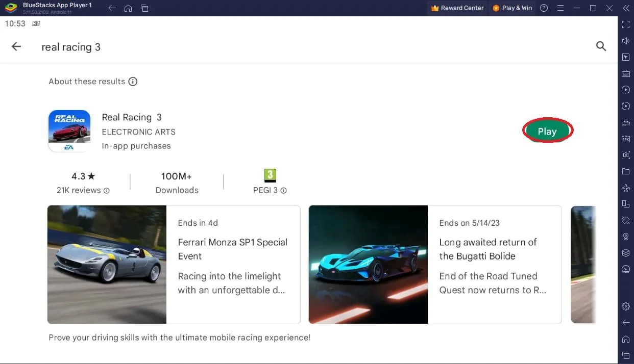Open the Game controls keyboard tool
The width and height of the screenshot is (634, 364).
click(626, 73)
